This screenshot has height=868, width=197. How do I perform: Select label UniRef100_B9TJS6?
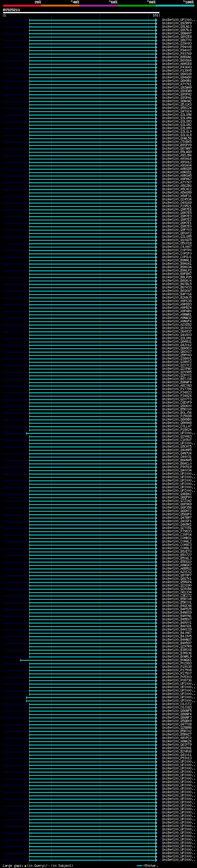[x=177, y=379]
